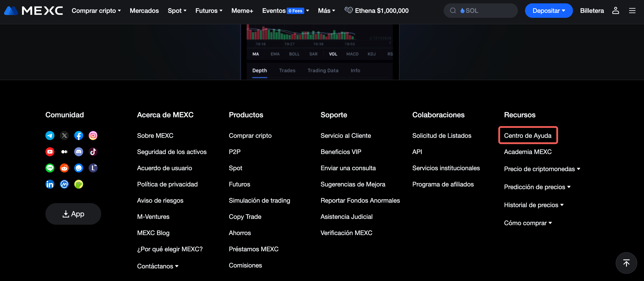Screen dimensions: 644x281
Task: Open Seguridad de los activos link
Action: click(172, 152)
